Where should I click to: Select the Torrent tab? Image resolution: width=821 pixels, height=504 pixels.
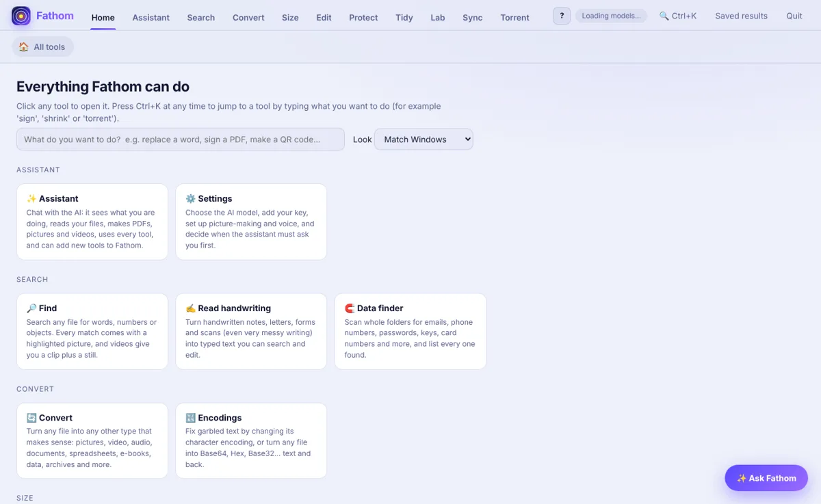pyautogui.click(x=514, y=18)
